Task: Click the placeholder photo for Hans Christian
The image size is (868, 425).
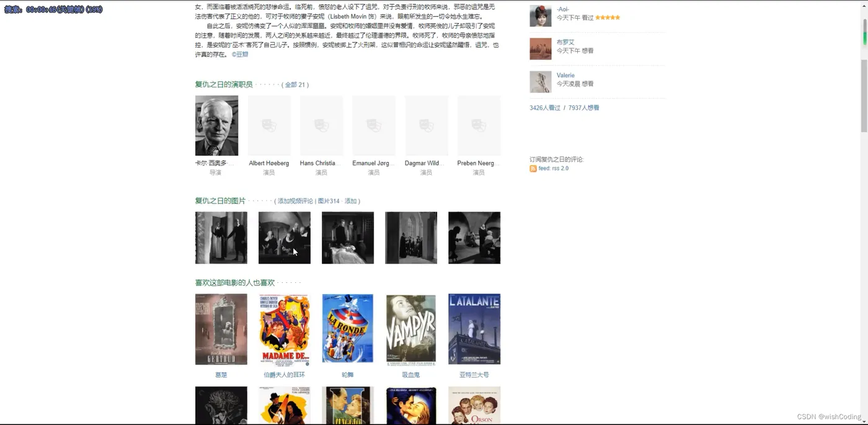Action: pos(321,125)
